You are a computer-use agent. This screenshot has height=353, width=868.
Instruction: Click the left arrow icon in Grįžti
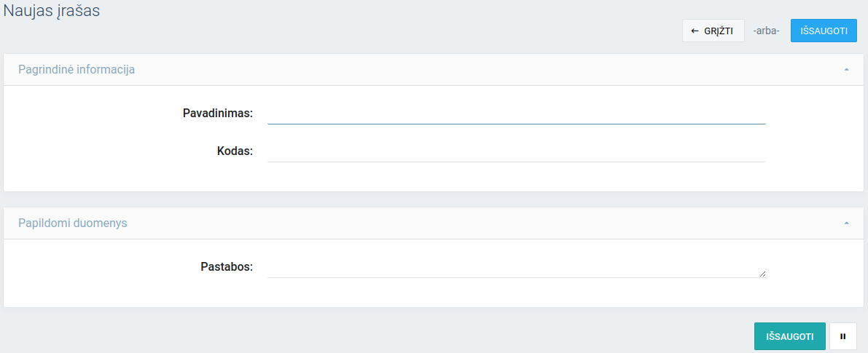pos(695,31)
